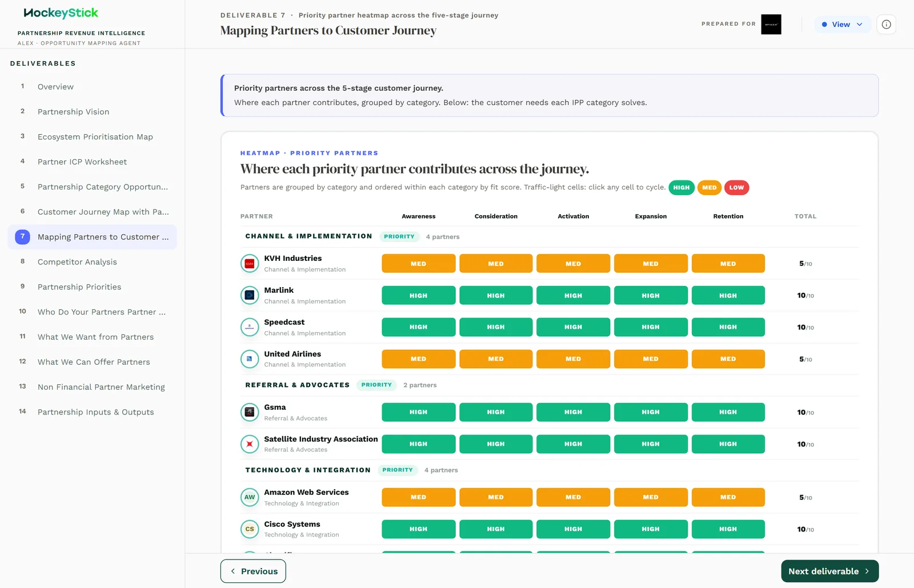Open What We Can Offer Partners
This screenshot has width=914, height=588.
click(92, 362)
